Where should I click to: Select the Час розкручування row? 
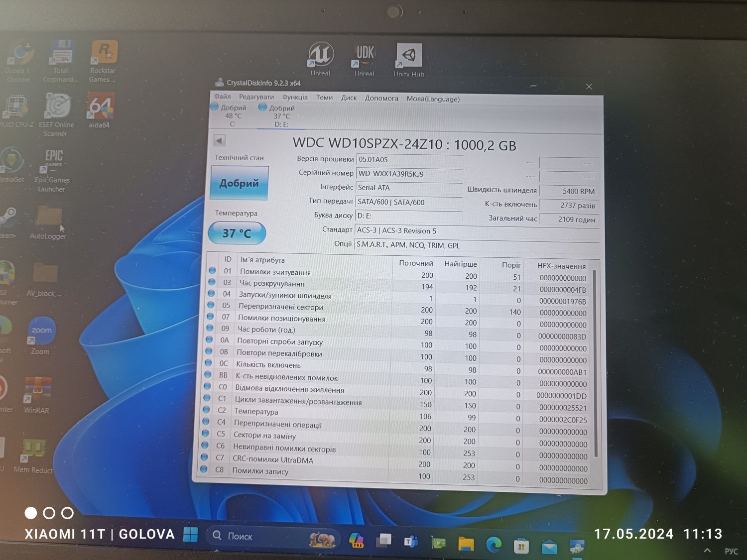(x=397, y=286)
